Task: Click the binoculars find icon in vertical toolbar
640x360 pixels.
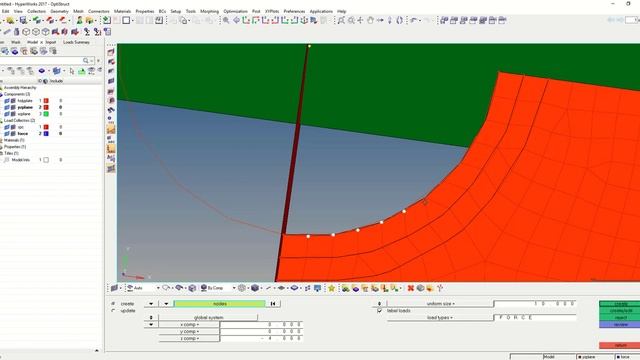Action: [111, 110]
